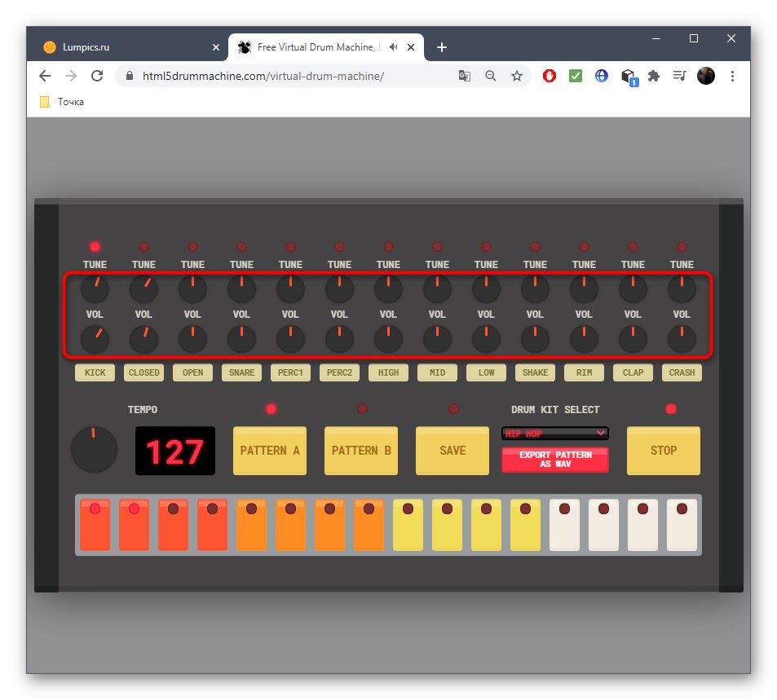
Task: Click the KICK tune knob
Action: pyautogui.click(x=95, y=288)
